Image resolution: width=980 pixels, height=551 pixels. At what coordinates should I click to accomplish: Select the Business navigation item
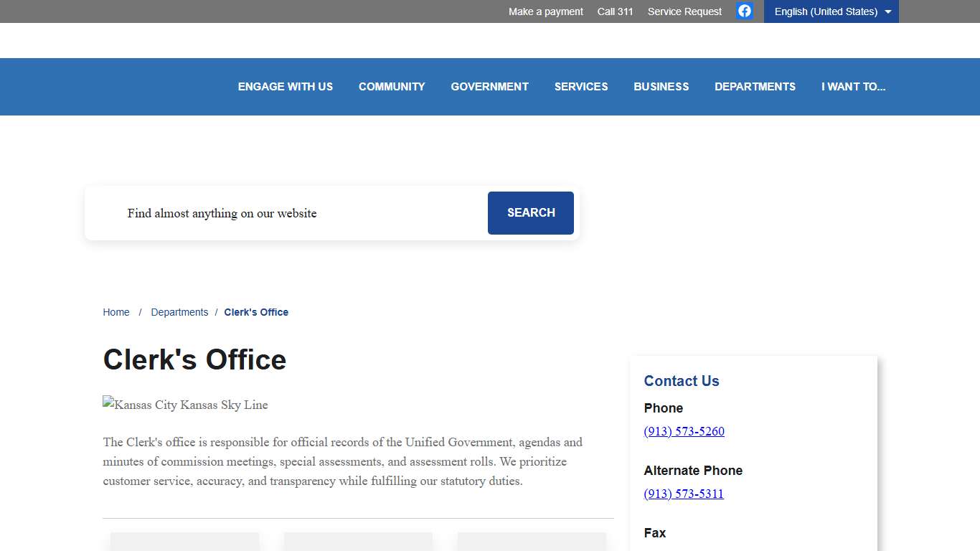(661, 87)
